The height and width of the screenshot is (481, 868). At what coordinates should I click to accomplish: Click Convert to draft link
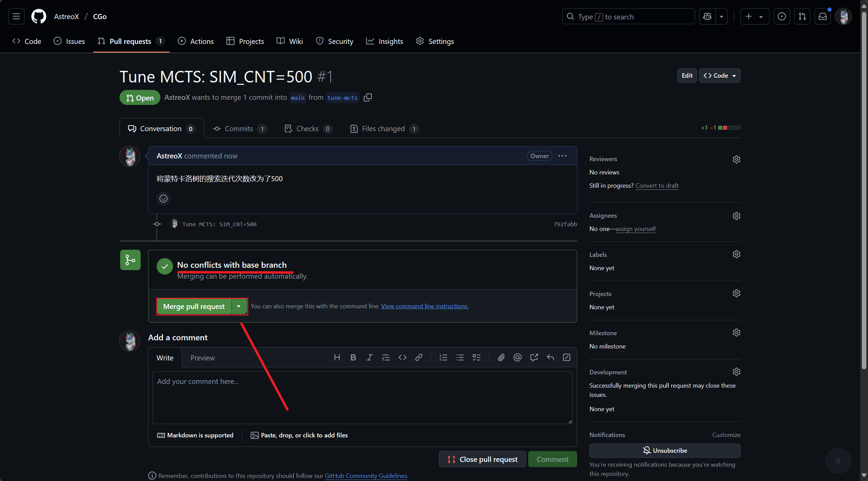(x=657, y=186)
